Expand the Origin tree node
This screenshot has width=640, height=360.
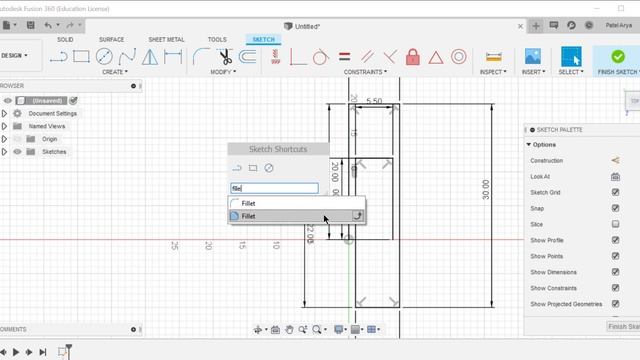click(4, 139)
